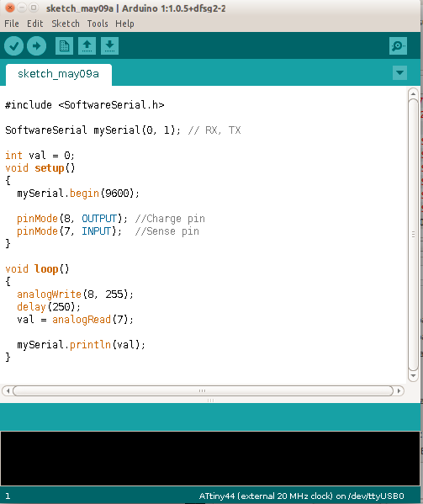Click the // RX, TX comment

point(214,130)
